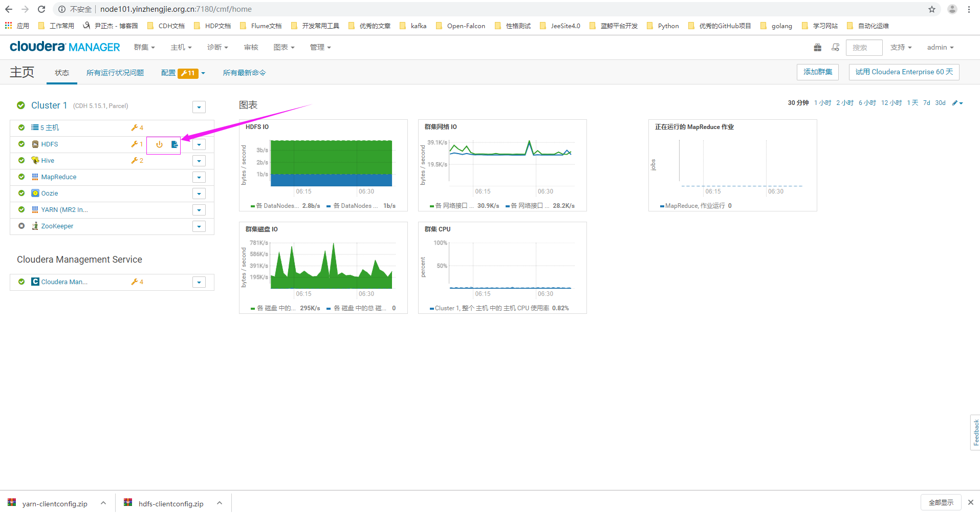Close the downloads bar with X
Screen dimensions: 980x513
click(x=971, y=503)
